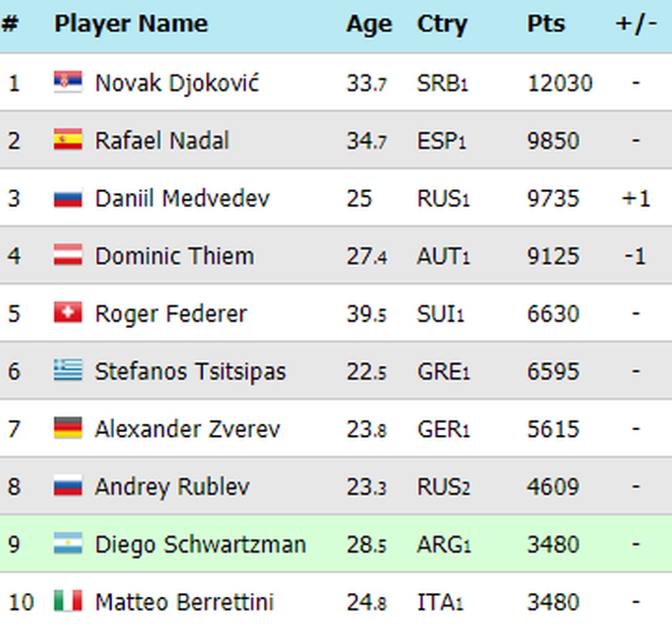Click the Austrian flag beside Dominic Thiem

[x=68, y=255]
